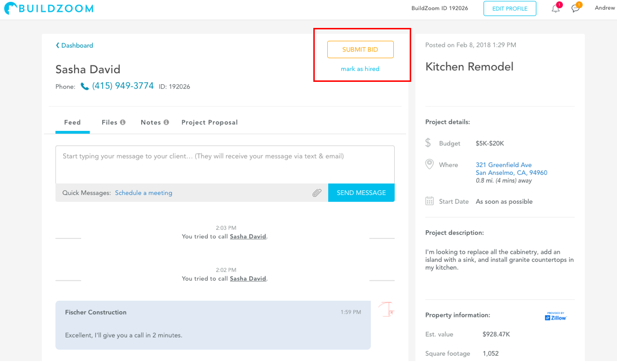The height and width of the screenshot is (364, 617).
Task: Click phone number (415) 949-3774
Action: click(123, 86)
